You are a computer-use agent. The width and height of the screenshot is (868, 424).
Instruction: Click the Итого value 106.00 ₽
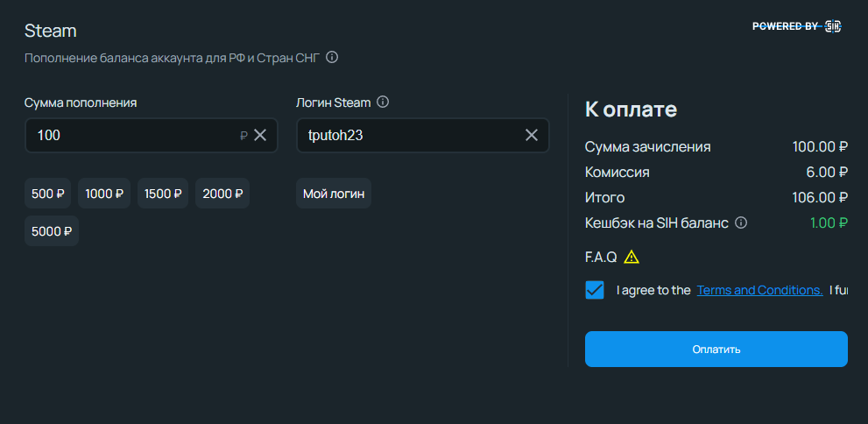click(x=821, y=198)
